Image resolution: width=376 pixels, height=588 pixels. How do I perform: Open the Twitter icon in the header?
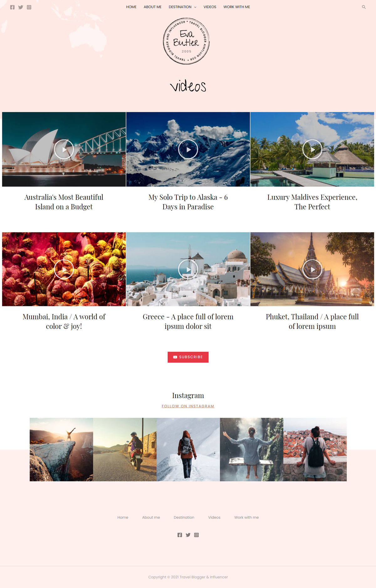(21, 7)
